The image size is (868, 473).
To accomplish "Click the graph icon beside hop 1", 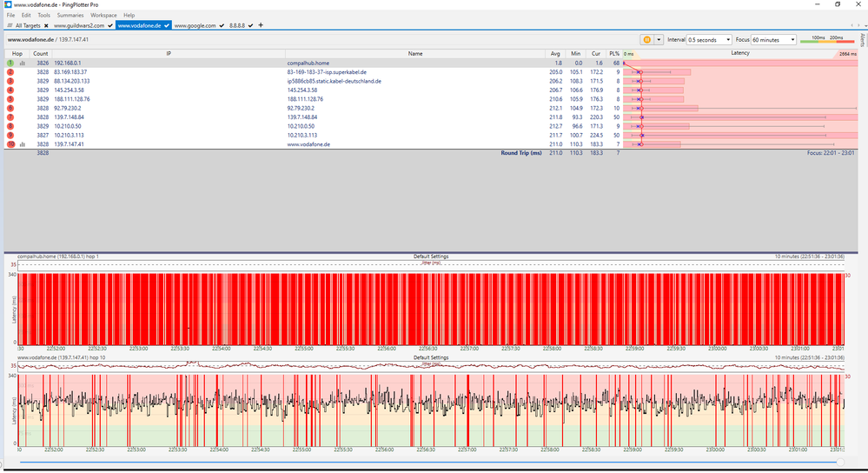I will [22, 63].
